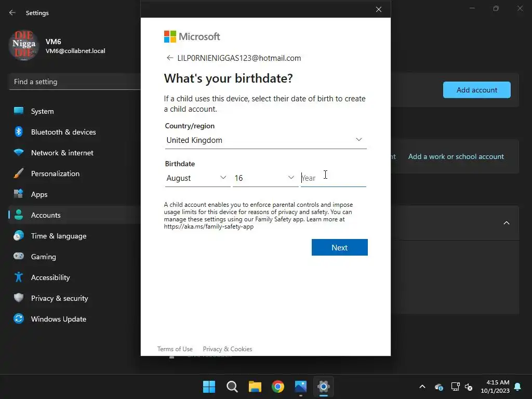This screenshot has height=399, width=532.
Task: Open the Accounts settings page
Action: coord(74,215)
